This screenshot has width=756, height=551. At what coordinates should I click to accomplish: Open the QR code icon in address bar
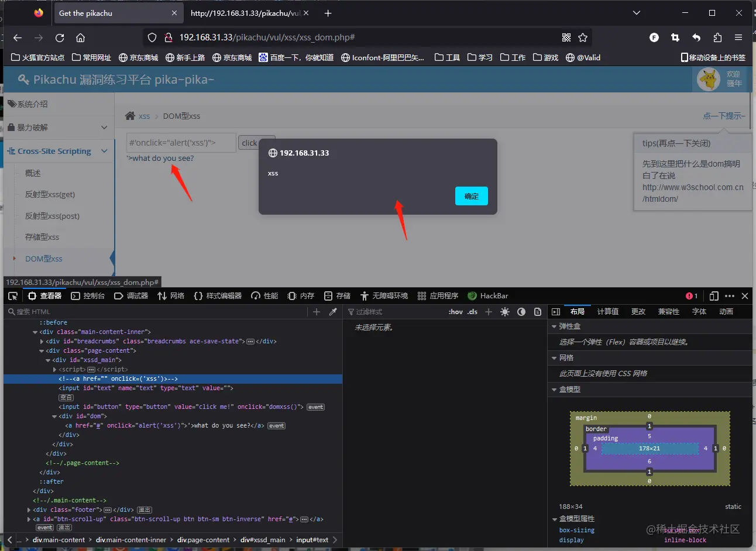tap(566, 37)
